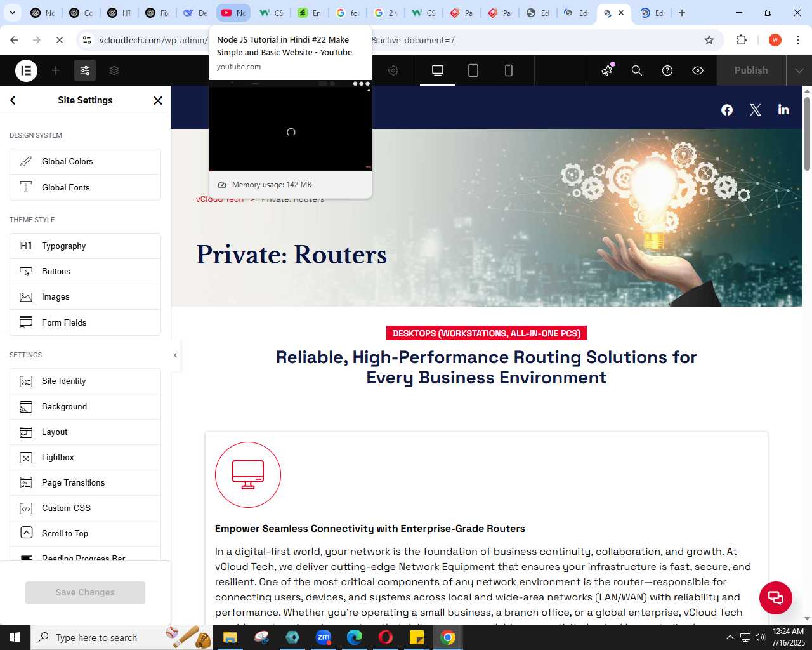Open Chrome extensions puzzle icon
The image size is (812, 650).
[741, 40]
